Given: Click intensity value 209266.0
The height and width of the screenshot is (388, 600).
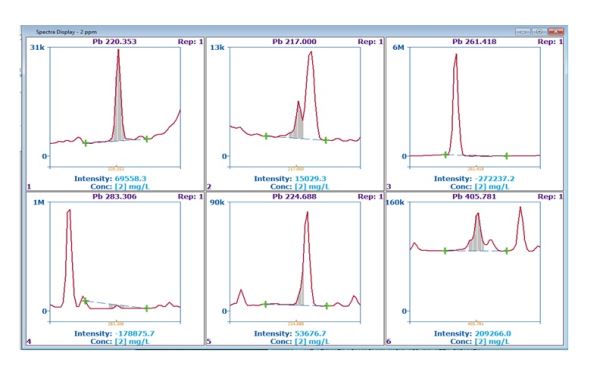Looking at the screenshot, I should click(x=492, y=333).
